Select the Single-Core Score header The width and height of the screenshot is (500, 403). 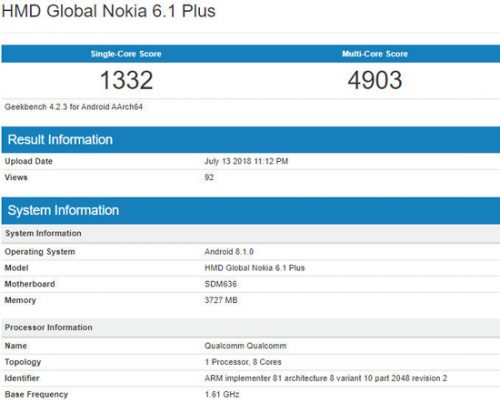pos(126,54)
